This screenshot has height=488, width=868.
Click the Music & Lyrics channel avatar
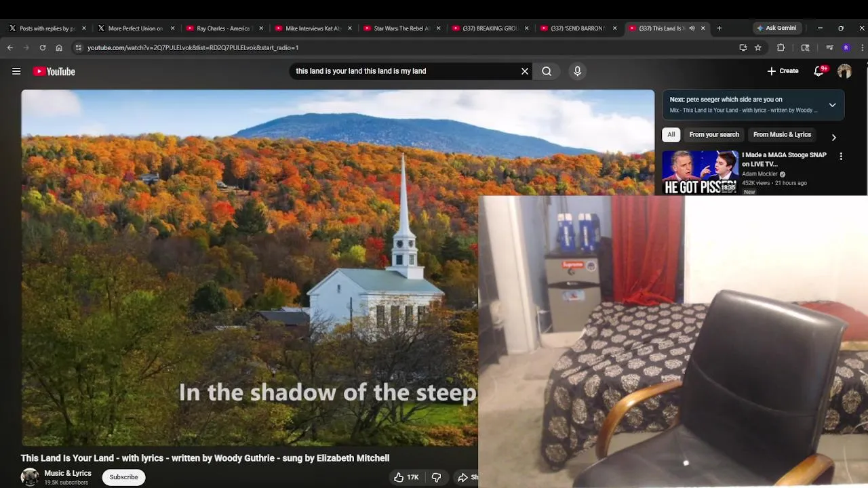[30, 477]
